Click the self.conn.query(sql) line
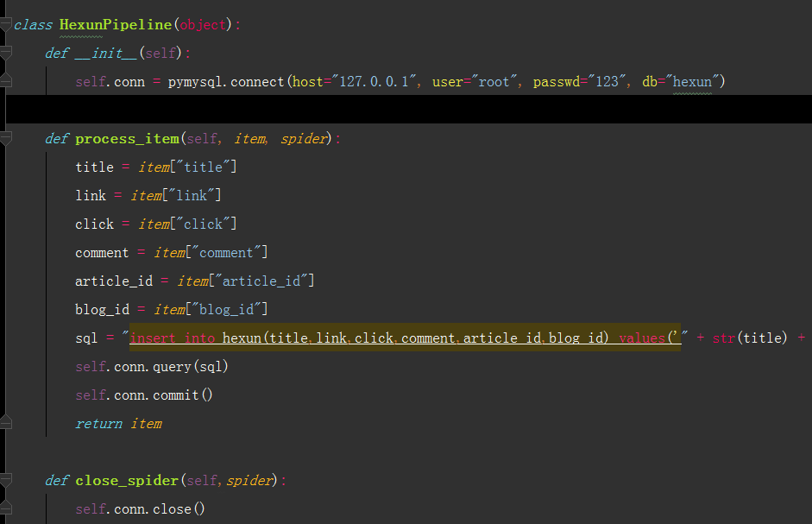Screen dimensions: 812x524 tap(152, 366)
